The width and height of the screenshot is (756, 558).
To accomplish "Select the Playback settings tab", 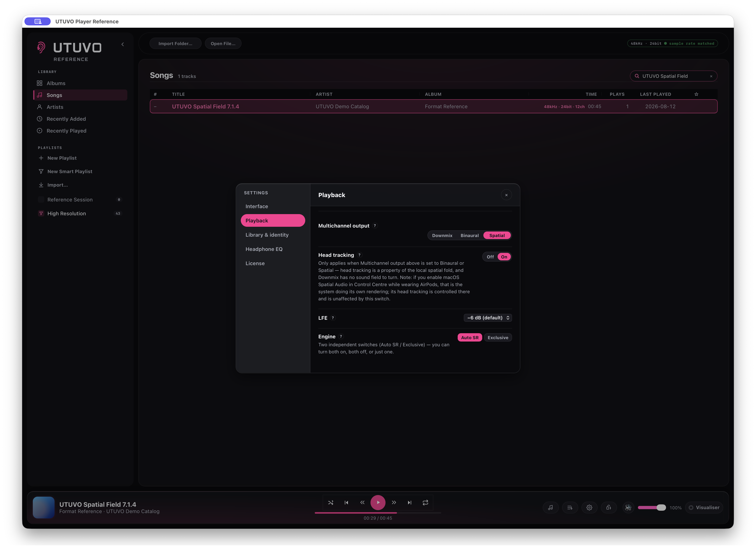I will 273,221.
